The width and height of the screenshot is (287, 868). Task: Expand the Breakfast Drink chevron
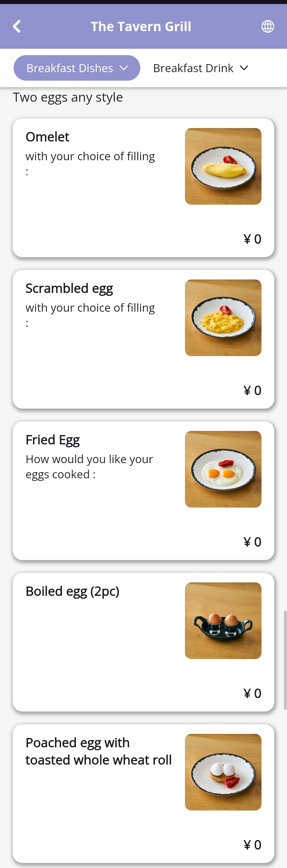(x=244, y=68)
